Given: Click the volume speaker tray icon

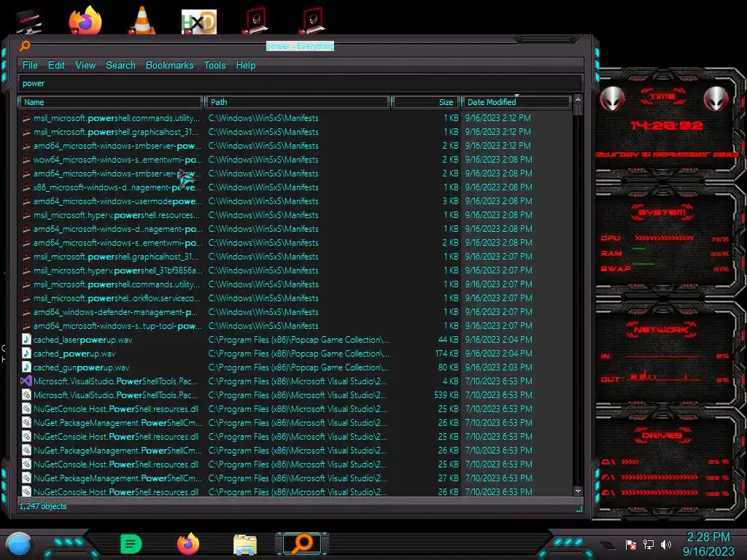Looking at the screenshot, I should click(665, 545).
